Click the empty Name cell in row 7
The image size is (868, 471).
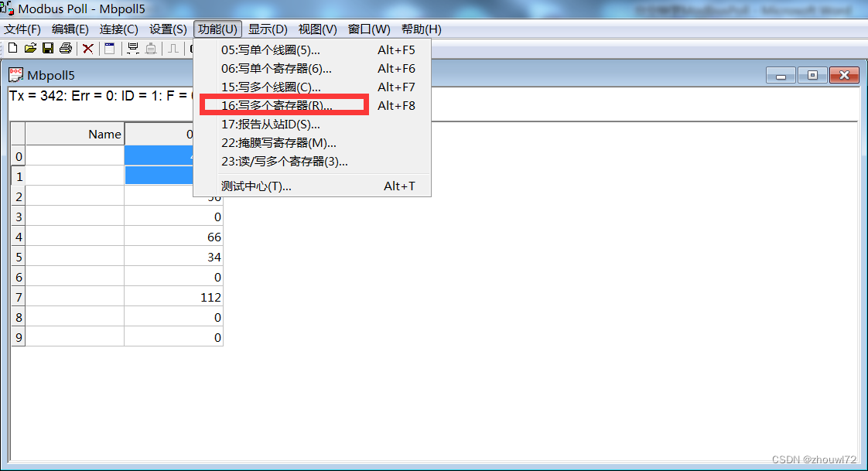(x=75, y=297)
